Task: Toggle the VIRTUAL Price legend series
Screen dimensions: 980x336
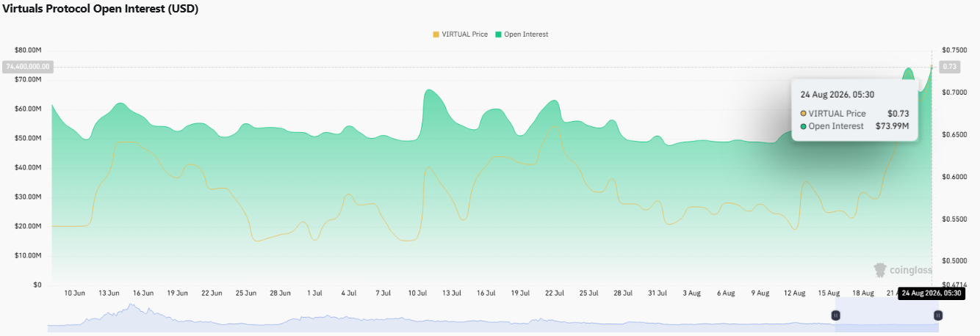Action: 461,34
